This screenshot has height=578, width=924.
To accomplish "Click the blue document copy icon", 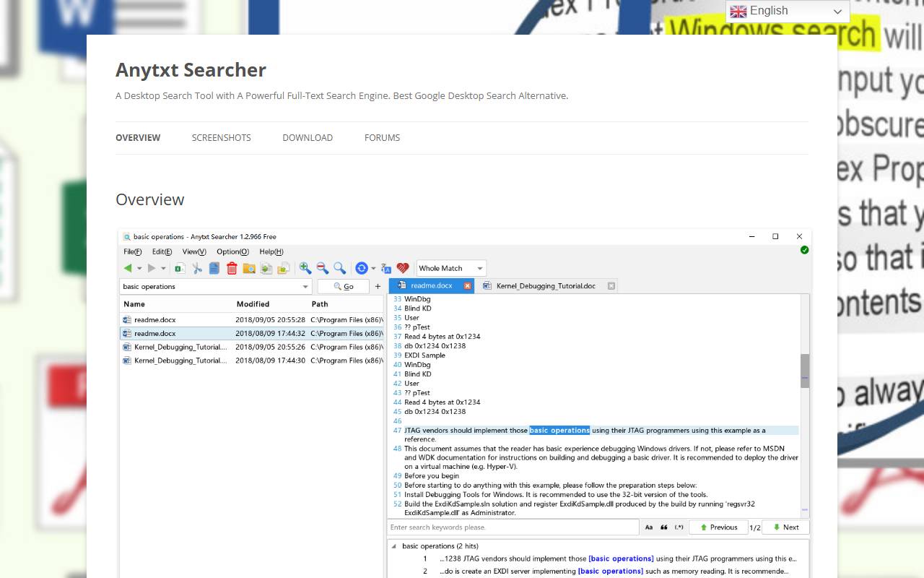I will (x=214, y=268).
